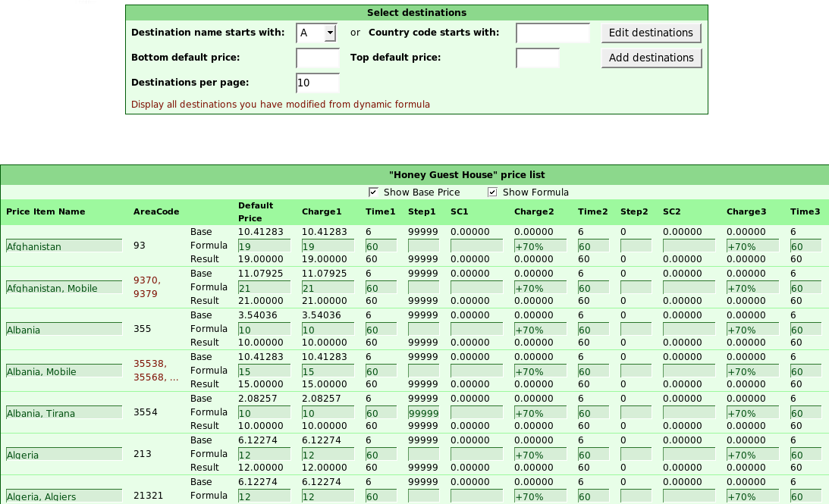Edit 'Afghanistan, Mobile' formula Charge2 field

(x=540, y=287)
